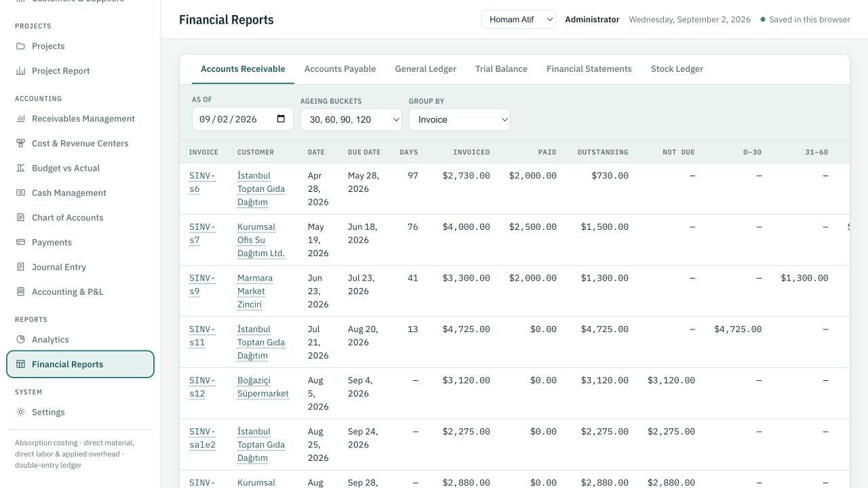Open Receivables Management page

click(x=81, y=119)
